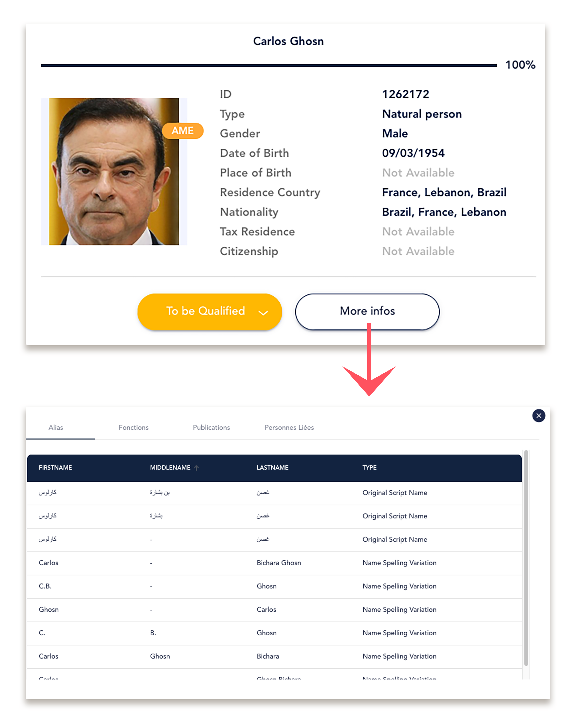The image size is (571, 728).
Task: Click the More infos button
Action: coord(367,311)
